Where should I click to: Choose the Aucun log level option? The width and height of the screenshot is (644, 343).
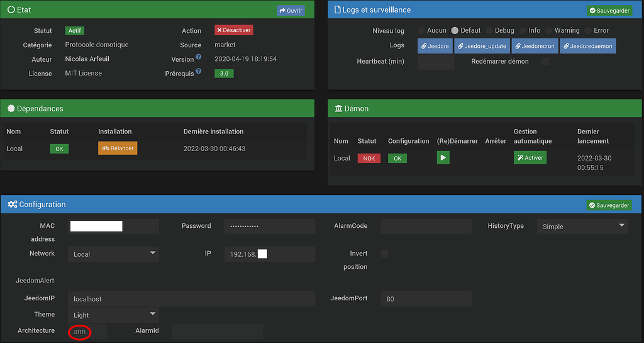421,30
